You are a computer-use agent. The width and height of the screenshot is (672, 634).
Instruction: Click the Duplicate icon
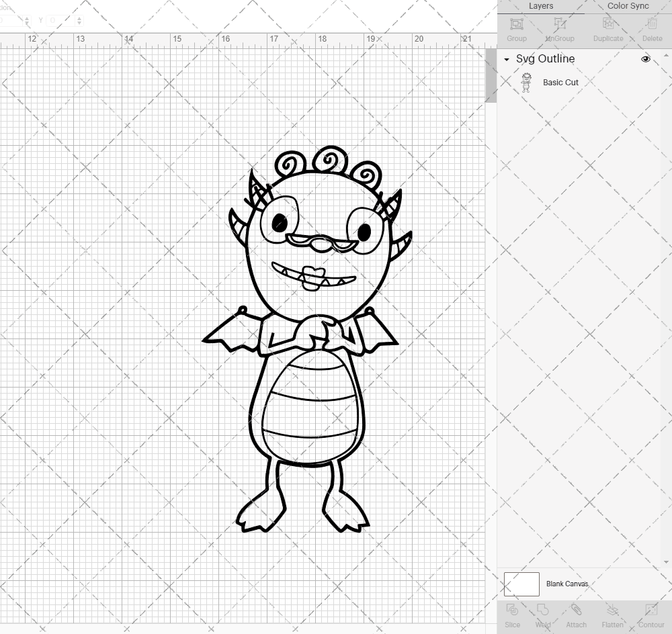[x=607, y=24]
